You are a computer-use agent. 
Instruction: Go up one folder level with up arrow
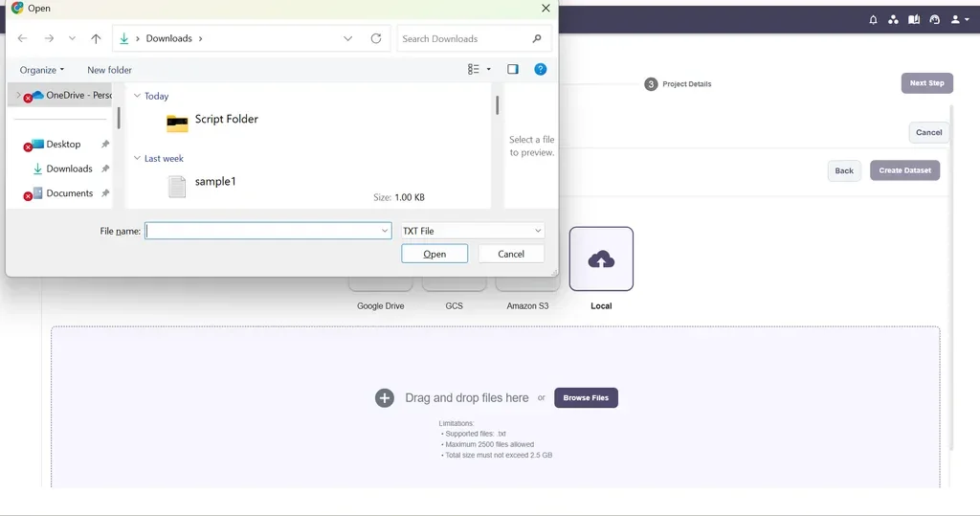[96, 38]
